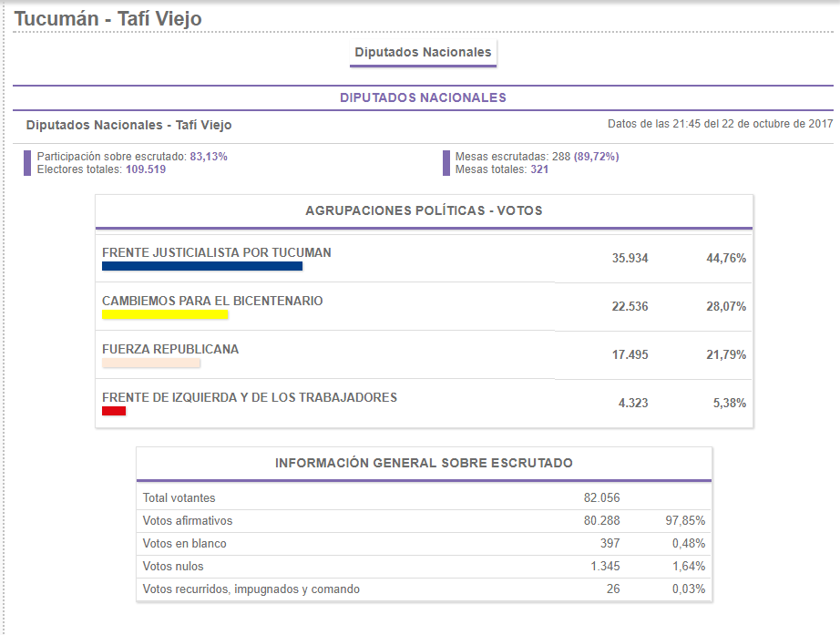Image resolution: width=840 pixels, height=635 pixels.
Task: Click the vote count 17.495
Action: tap(630, 354)
